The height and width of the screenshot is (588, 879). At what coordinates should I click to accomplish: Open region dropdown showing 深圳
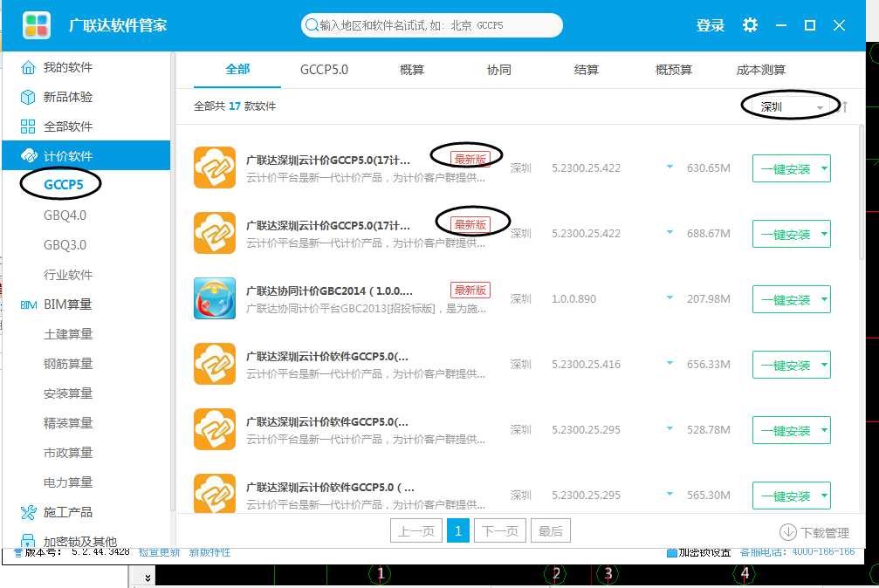click(791, 106)
